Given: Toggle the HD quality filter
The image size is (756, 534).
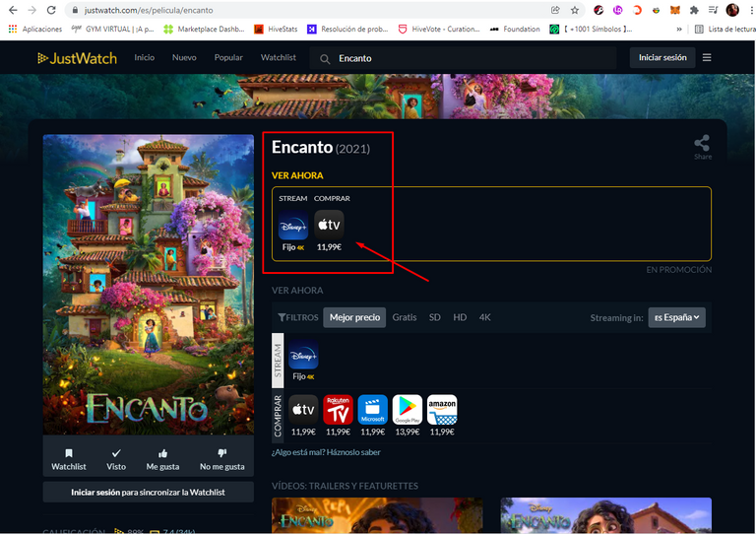Looking at the screenshot, I should coord(460,317).
